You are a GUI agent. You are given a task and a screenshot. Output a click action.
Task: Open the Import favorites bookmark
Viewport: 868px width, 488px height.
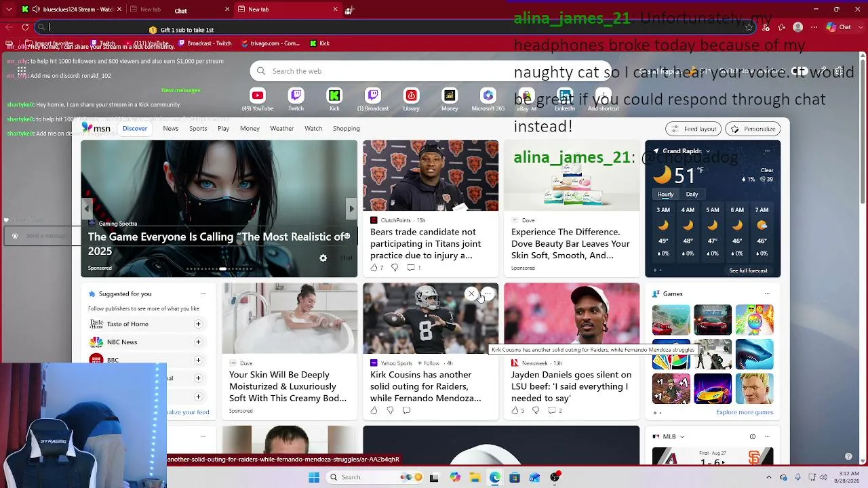(x=49, y=43)
